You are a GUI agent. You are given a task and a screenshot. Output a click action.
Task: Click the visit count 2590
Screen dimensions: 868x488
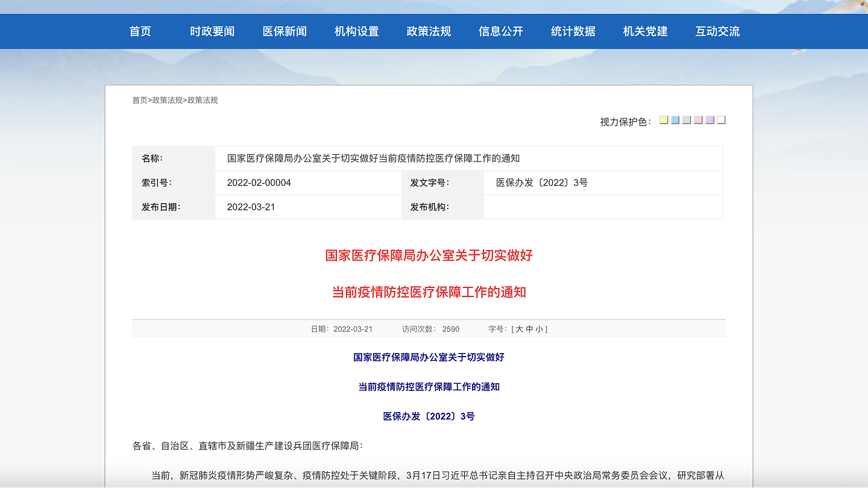[x=450, y=329]
